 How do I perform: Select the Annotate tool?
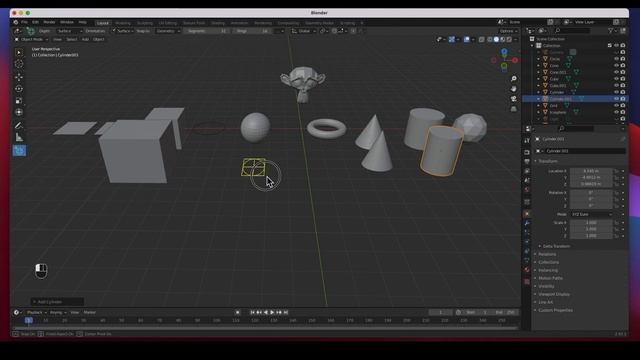pyautogui.click(x=19, y=125)
